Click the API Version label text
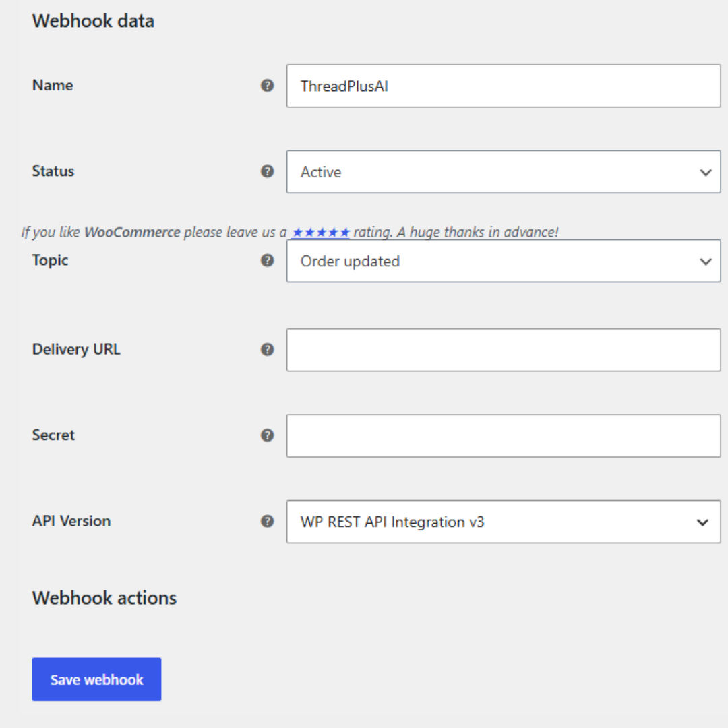The image size is (728, 728). pyautogui.click(x=71, y=521)
